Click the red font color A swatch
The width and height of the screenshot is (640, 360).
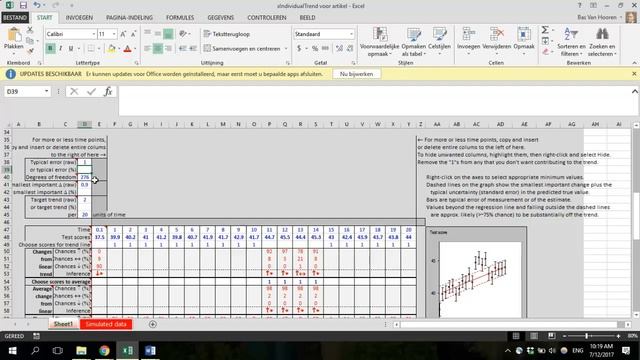(x=127, y=49)
